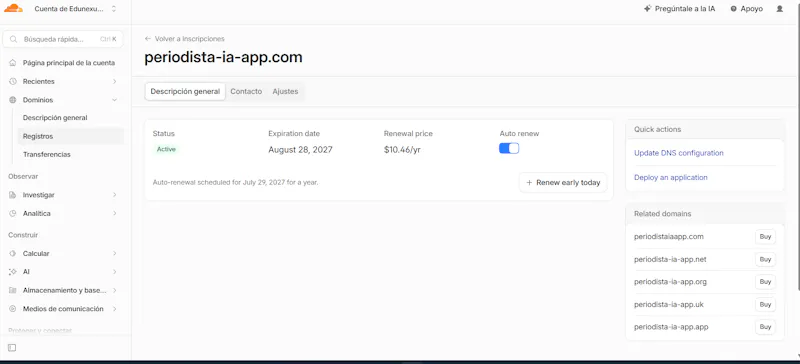The image size is (800, 364).
Task: Click the $10.46/yr renewal price
Action: point(402,150)
